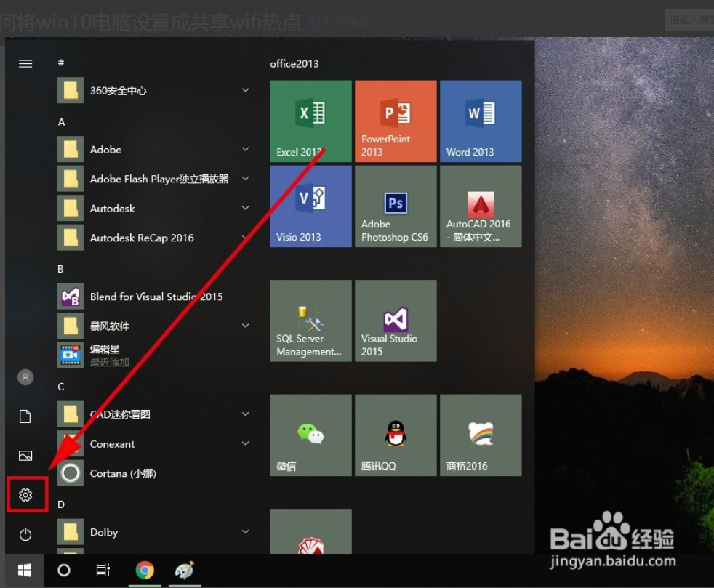Expand the CAD迷你看图 folder chevron
Screen dimensions: 714x588
tap(246, 414)
